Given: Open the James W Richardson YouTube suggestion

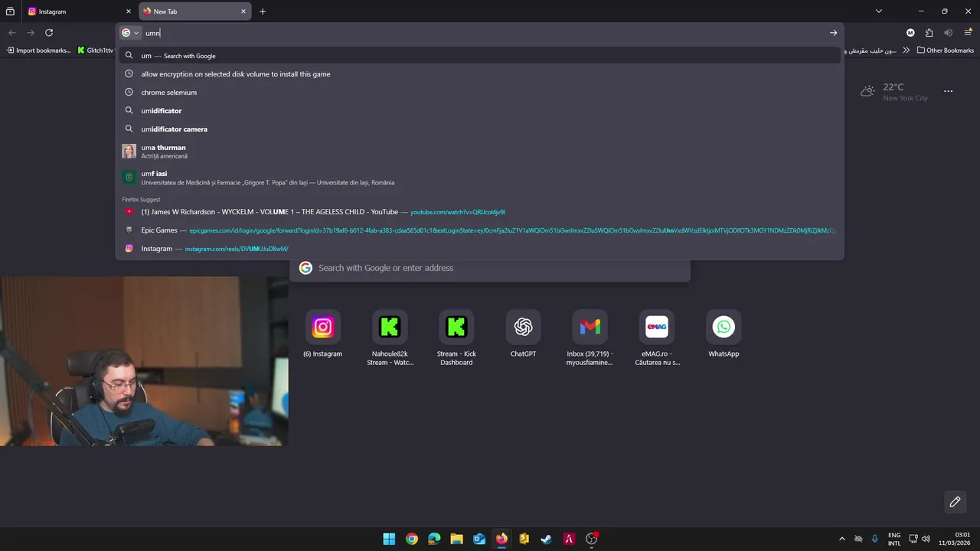Looking at the screenshot, I should (480, 212).
